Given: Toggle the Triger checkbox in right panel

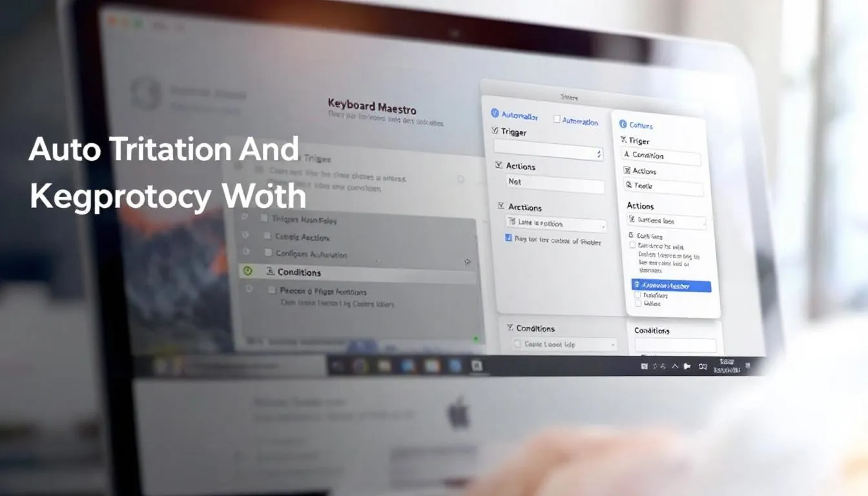Looking at the screenshot, I should (x=623, y=140).
